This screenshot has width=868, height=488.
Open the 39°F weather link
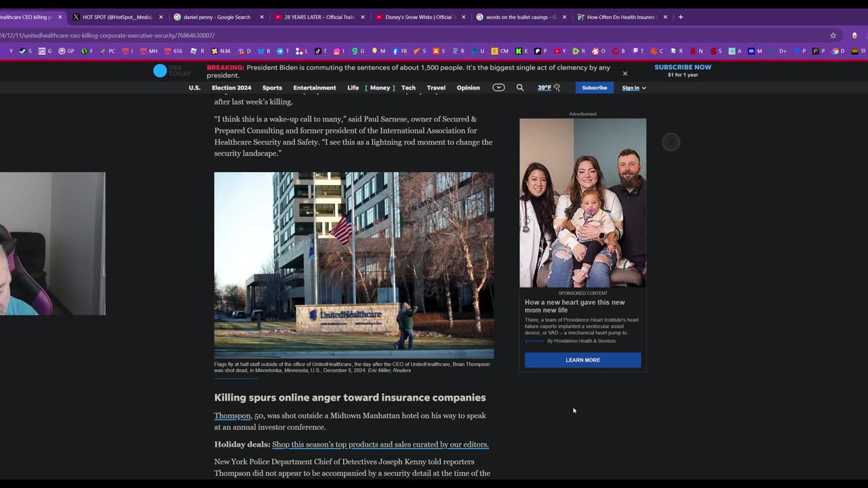pyautogui.click(x=549, y=87)
